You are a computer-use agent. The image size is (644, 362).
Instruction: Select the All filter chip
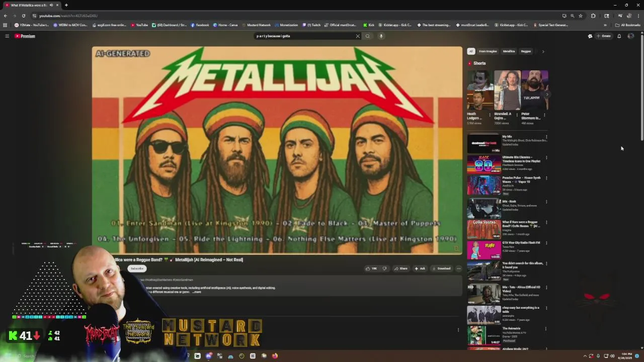(x=471, y=51)
